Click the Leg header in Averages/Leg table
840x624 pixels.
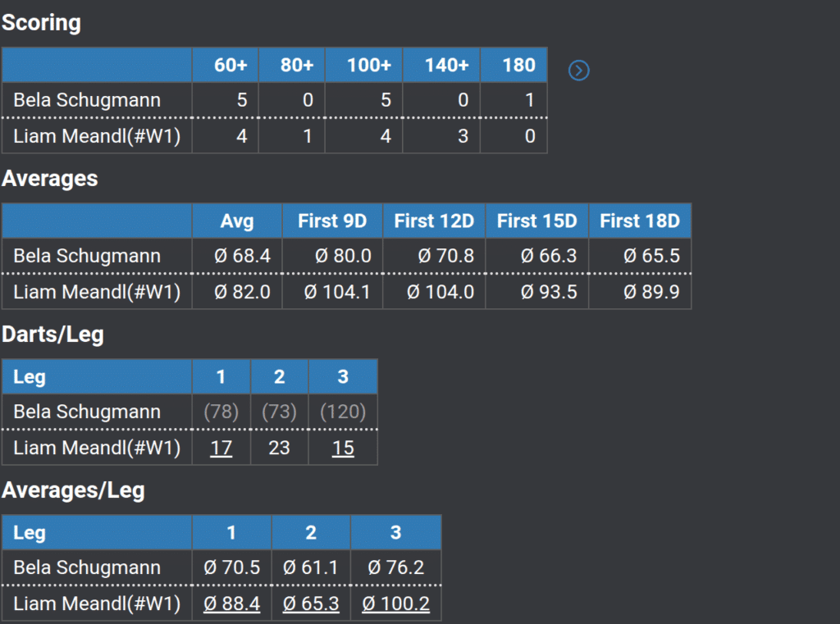point(30,533)
